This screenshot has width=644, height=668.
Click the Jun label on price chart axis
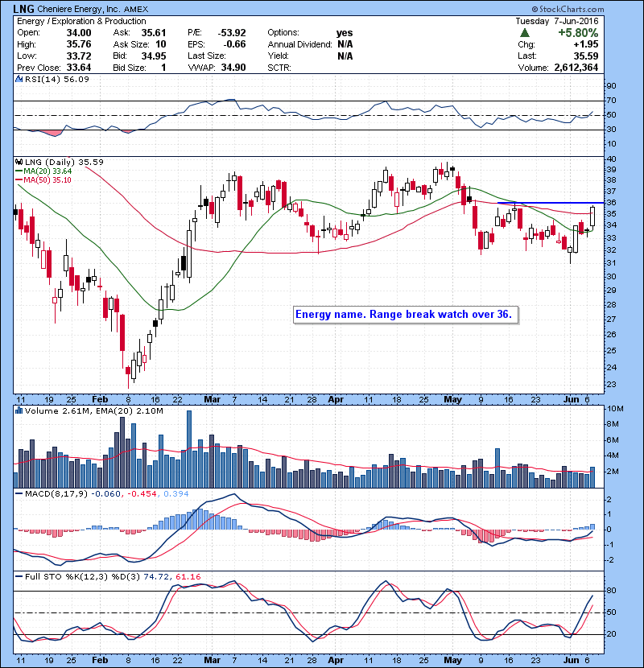point(571,400)
